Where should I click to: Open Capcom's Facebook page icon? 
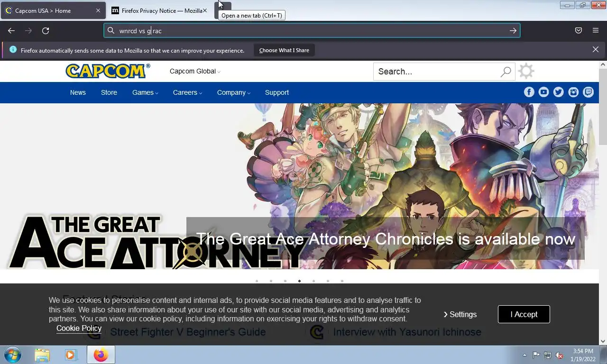[x=529, y=92]
